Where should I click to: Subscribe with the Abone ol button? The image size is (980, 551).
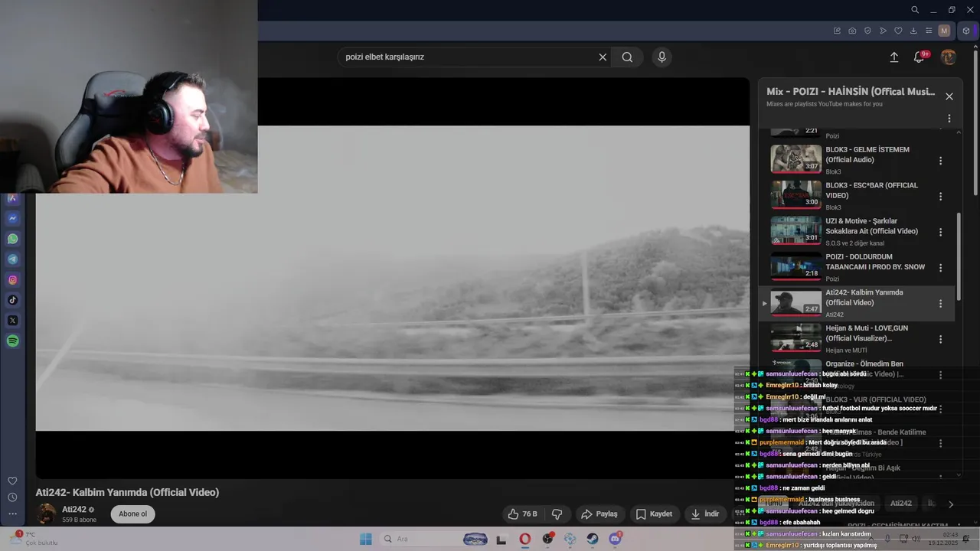[x=132, y=514]
